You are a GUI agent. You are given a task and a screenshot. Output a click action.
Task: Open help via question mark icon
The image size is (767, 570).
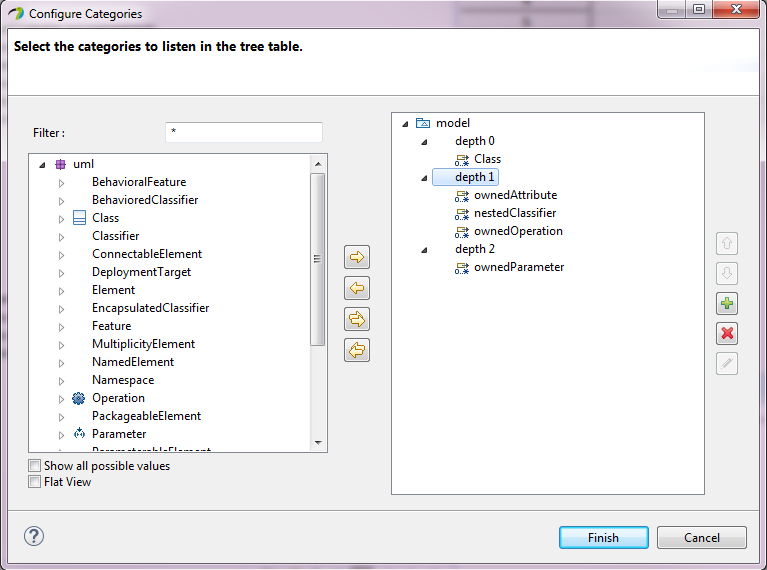point(34,536)
